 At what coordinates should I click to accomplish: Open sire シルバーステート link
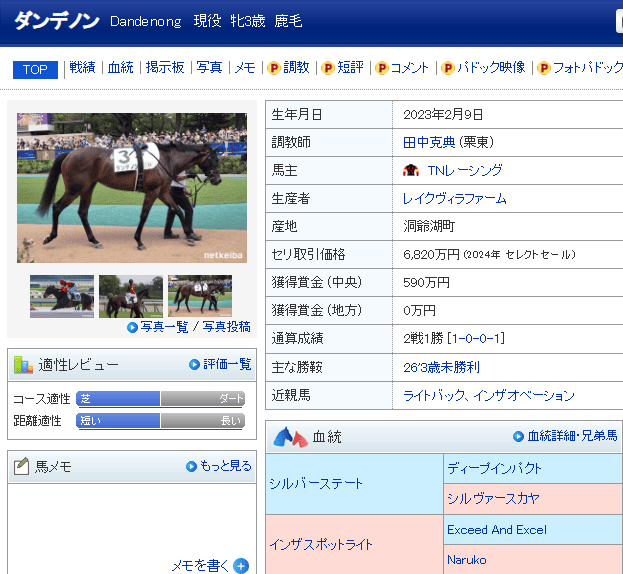click(316, 483)
